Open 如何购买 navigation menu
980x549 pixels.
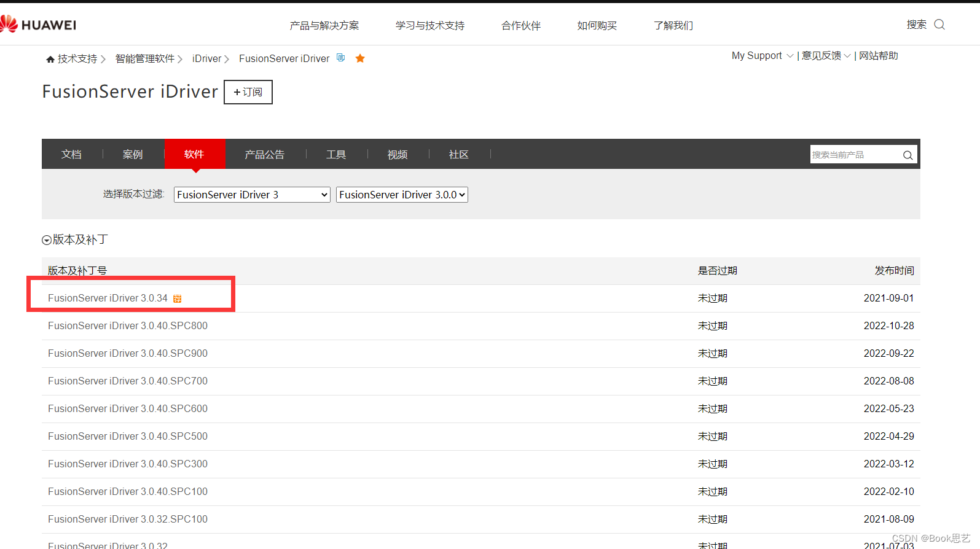click(597, 25)
